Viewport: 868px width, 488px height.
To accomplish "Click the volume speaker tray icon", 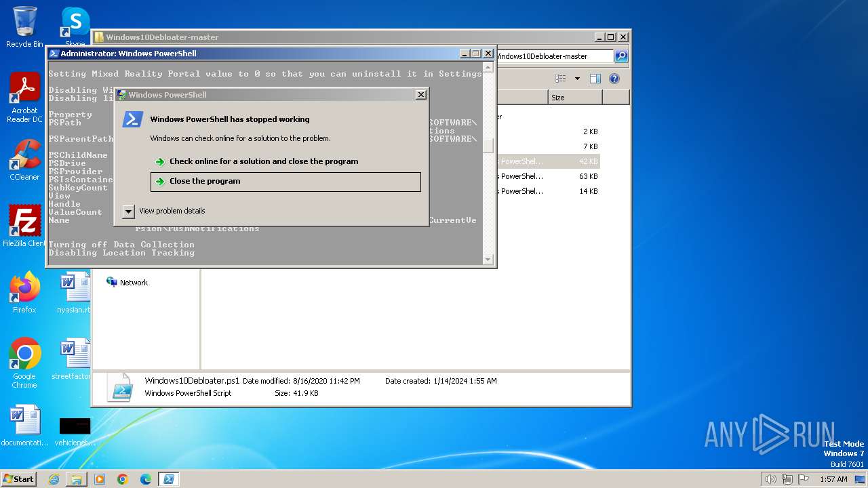I will pos(771,479).
